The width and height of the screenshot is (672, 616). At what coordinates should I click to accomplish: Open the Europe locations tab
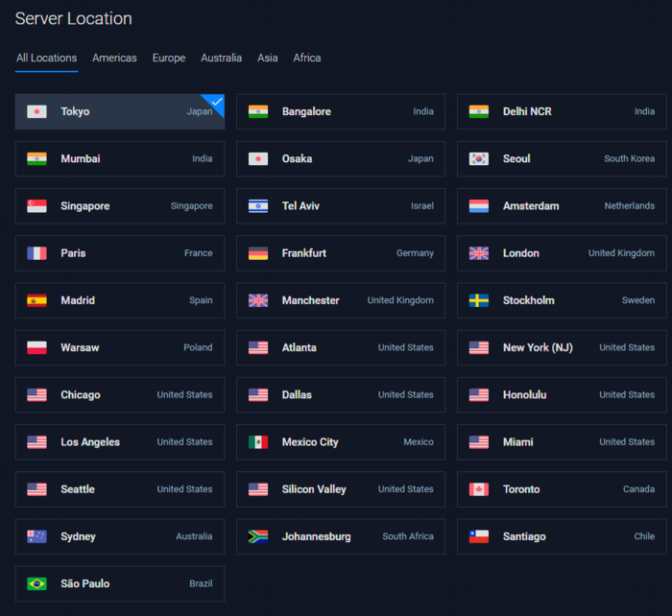[169, 58]
